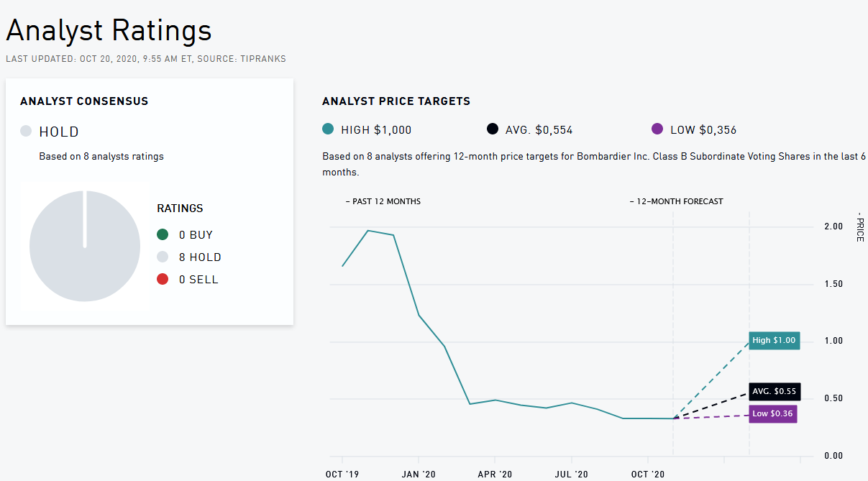The height and width of the screenshot is (481, 868).
Task: Click the PAST 12 MONTHS heading
Action: coord(383,201)
